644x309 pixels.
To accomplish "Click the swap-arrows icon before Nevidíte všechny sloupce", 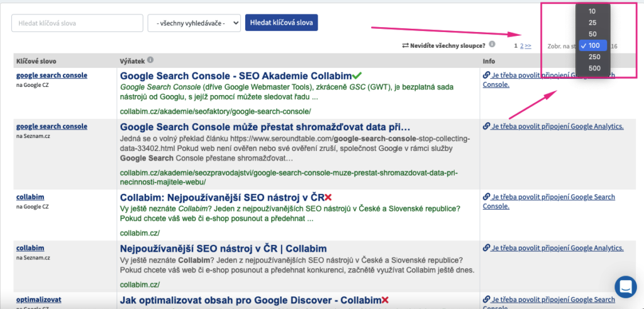I will point(406,46).
